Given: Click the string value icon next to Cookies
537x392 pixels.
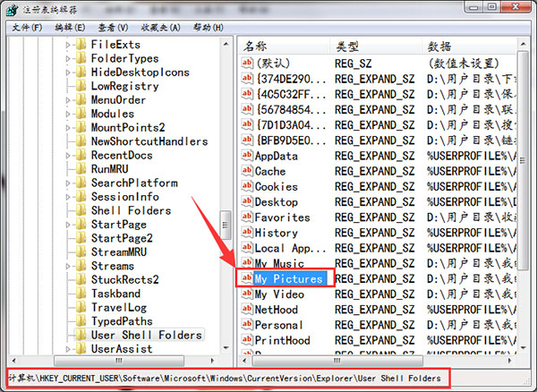Looking at the screenshot, I should (x=247, y=186).
